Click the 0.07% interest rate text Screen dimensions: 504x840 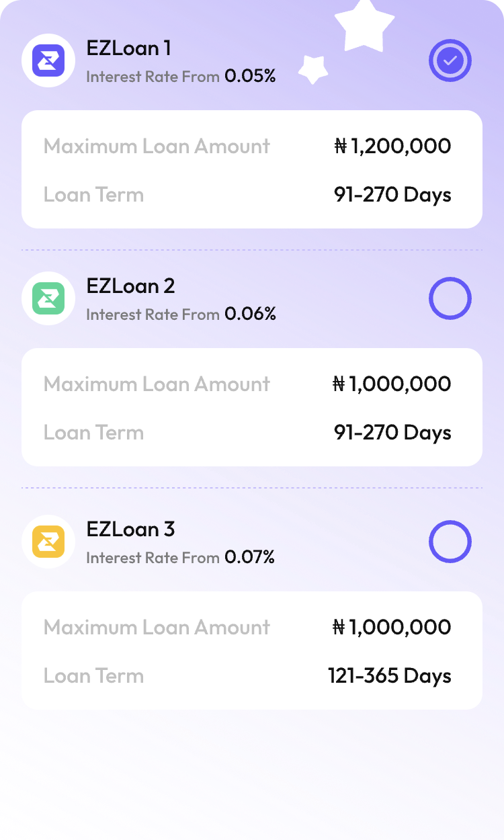[250, 557]
